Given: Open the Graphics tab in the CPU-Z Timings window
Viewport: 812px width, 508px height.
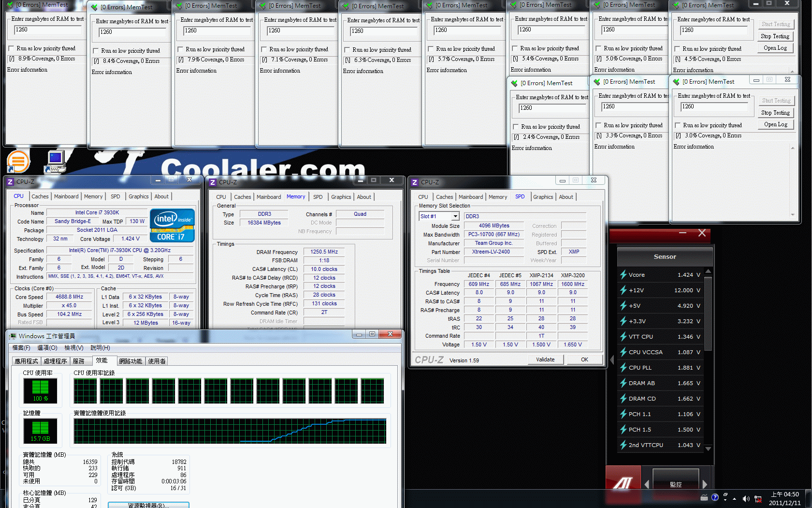Looking at the screenshot, I should click(x=341, y=197).
